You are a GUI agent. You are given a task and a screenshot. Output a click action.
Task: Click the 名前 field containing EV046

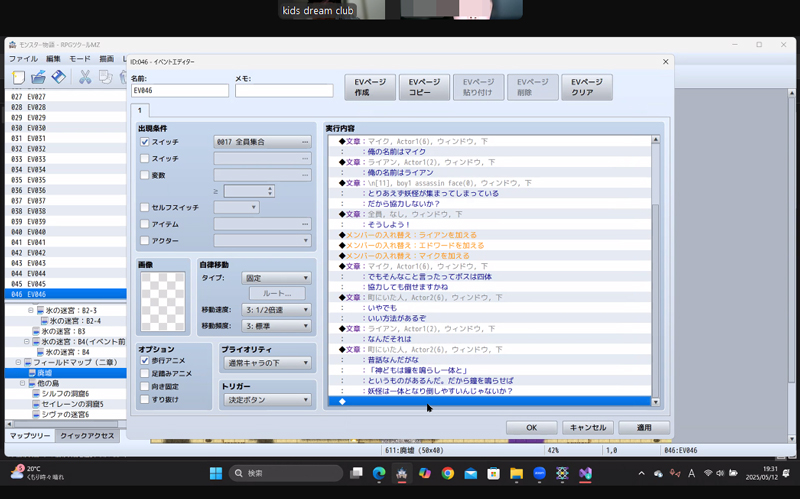click(180, 91)
